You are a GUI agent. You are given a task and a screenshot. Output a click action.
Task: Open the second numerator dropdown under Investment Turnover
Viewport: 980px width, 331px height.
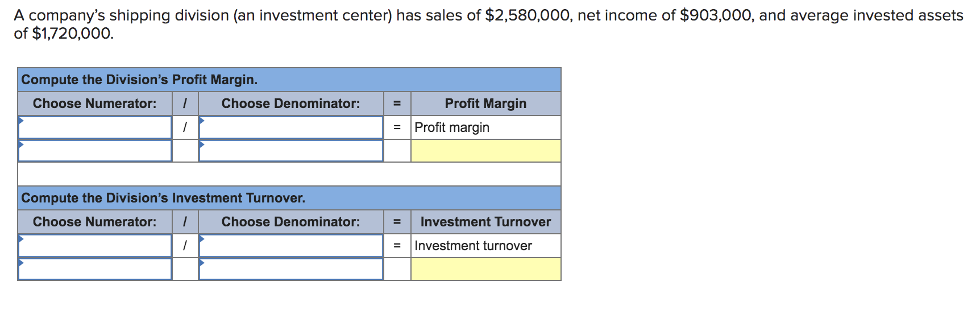click(94, 269)
